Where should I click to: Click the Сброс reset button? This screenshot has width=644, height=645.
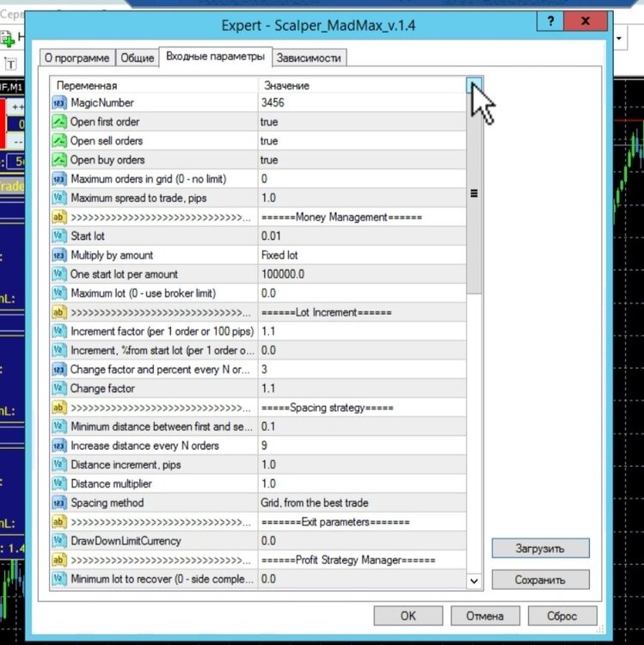coord(562,616)
